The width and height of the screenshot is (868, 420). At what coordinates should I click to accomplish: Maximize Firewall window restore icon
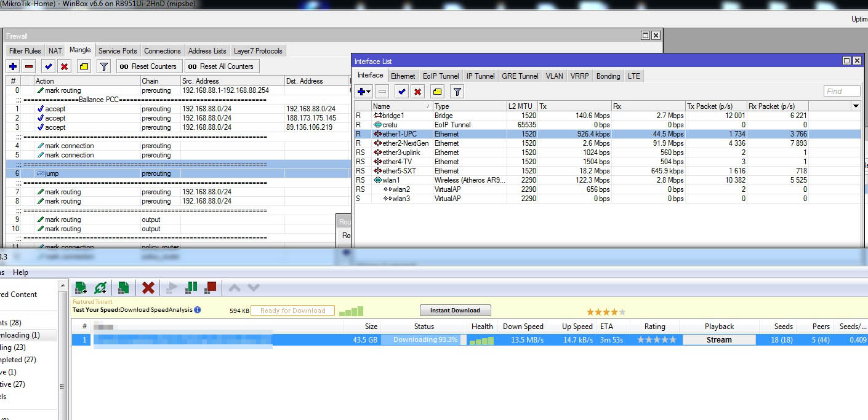click(x=645, y=36)
